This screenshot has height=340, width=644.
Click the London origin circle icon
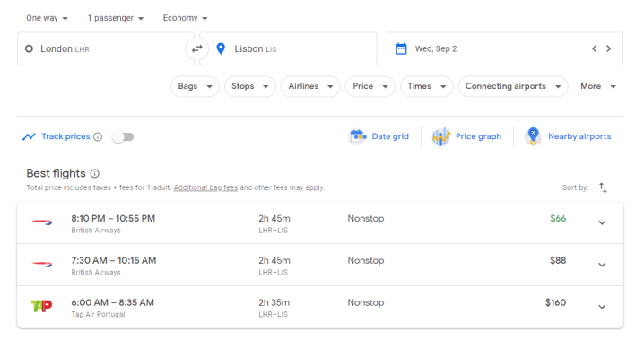click(29, 48)
